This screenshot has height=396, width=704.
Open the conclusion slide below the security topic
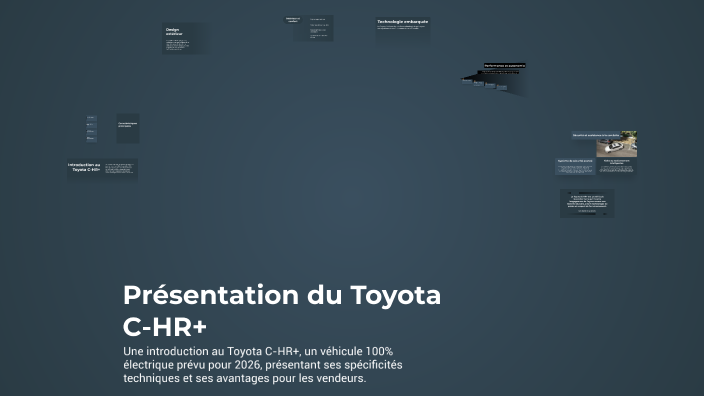click(x=587, y=203)
